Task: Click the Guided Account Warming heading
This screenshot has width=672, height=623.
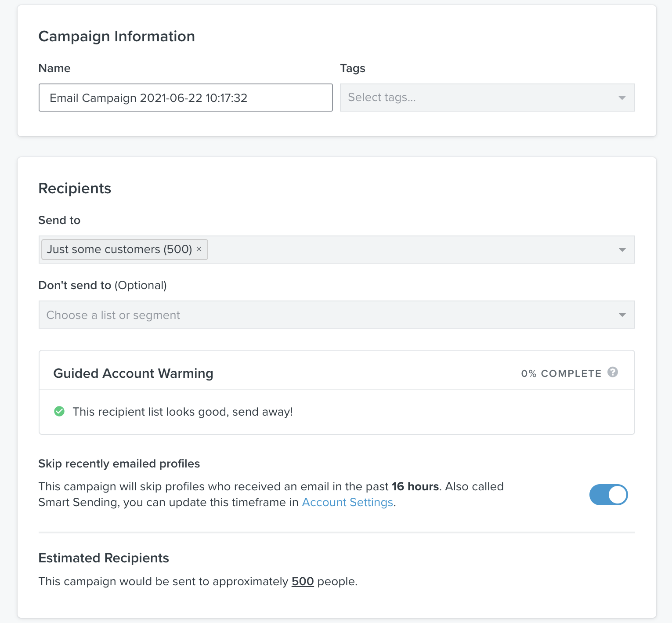Action: (x=133, y=373)
